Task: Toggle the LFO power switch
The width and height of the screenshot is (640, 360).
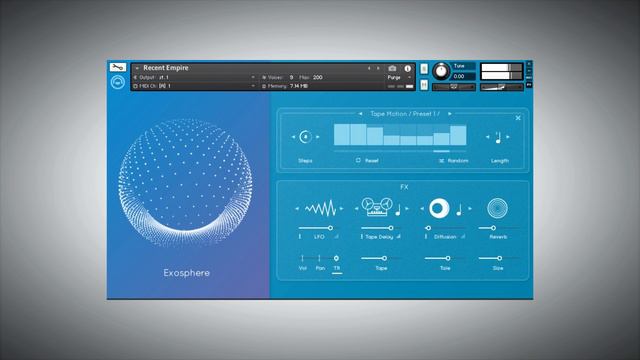Action: click(300, 237)
